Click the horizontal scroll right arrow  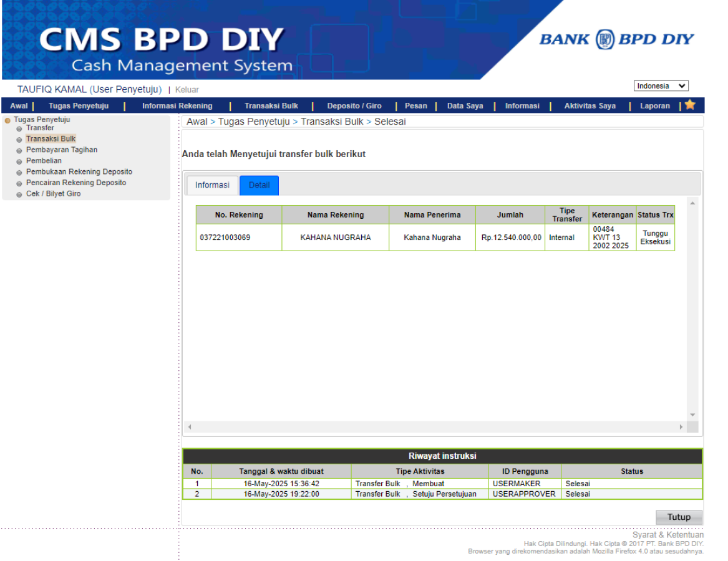[681, 427]
